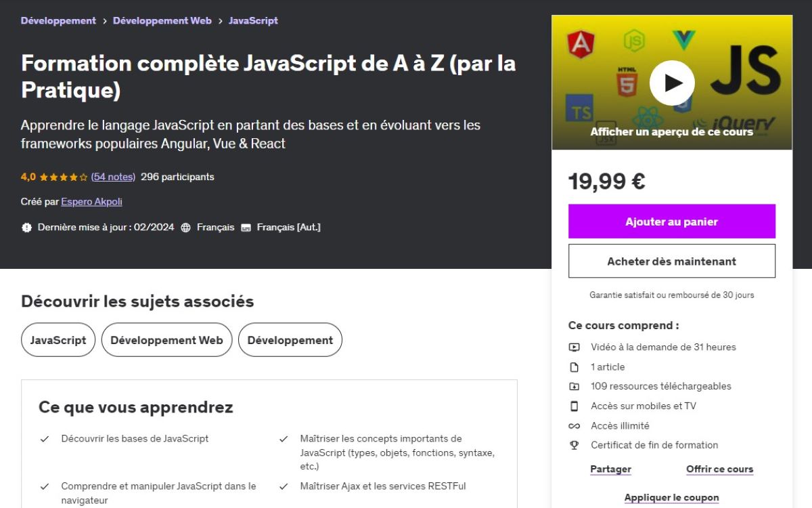Play the course preview video

click(x=672, y=82)
